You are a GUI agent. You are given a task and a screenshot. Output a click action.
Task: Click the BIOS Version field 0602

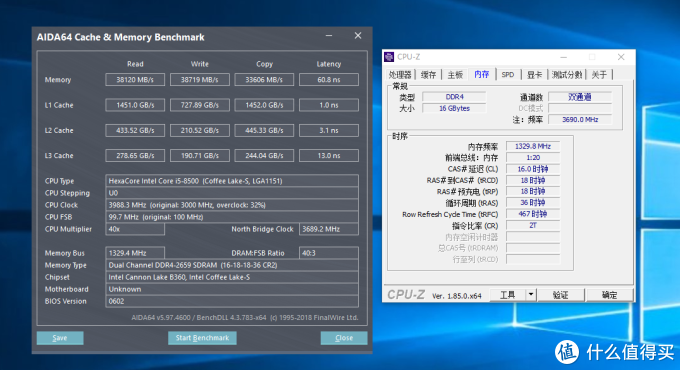pyautogui.click(x=232, y=301)
